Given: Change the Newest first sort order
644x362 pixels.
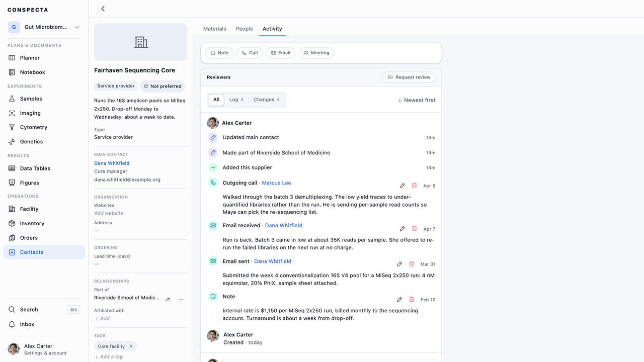Looking at the screenshot, I should (x=417, y=100).
